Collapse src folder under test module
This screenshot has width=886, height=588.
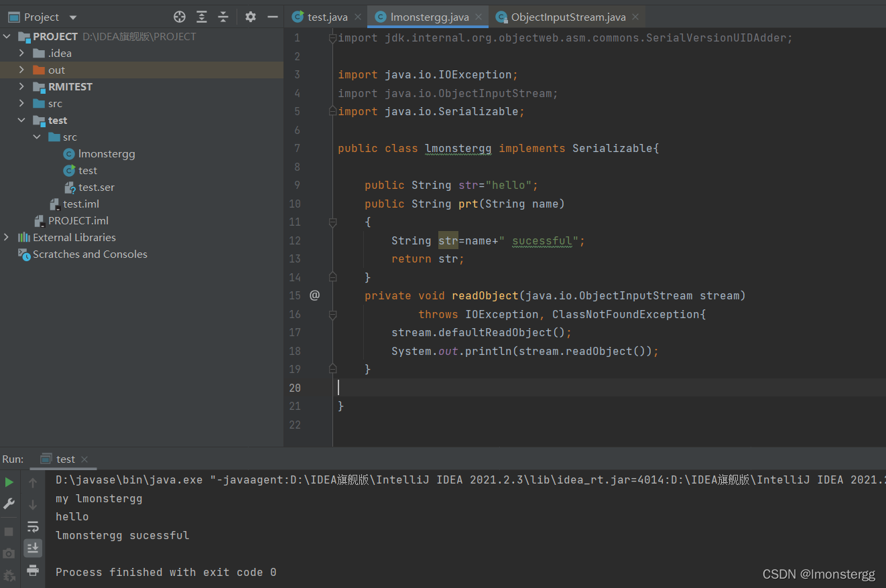click(36, 137)
